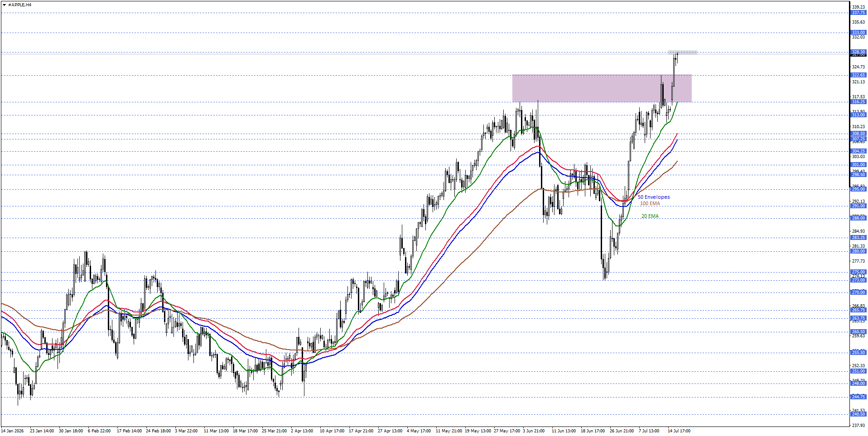
Task: Click the 337.75 price level tag
Action: [x=858, y=13]
